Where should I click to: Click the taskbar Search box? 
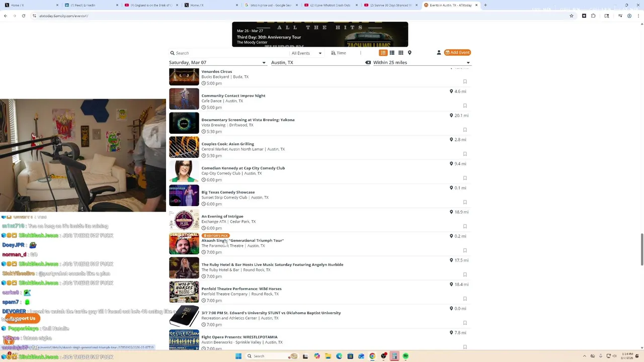pos(272,356)
